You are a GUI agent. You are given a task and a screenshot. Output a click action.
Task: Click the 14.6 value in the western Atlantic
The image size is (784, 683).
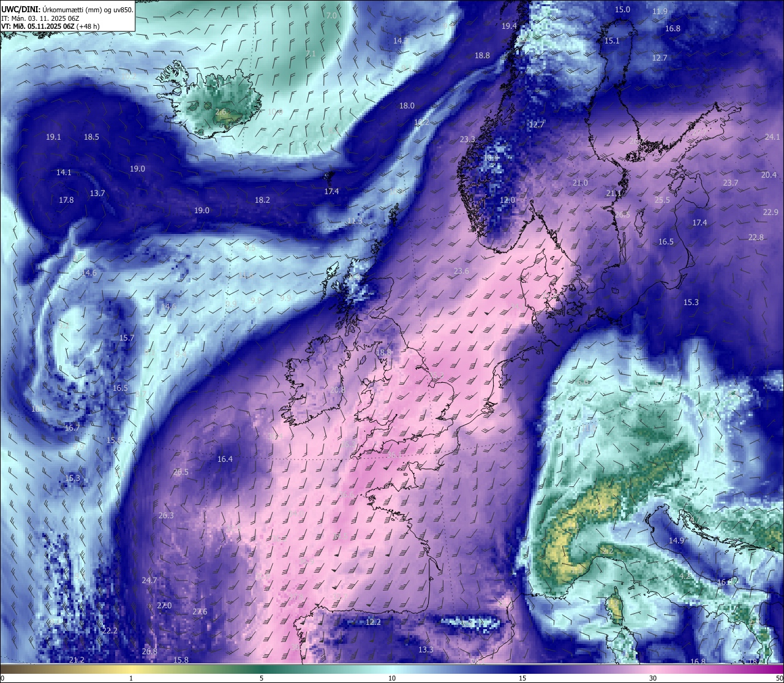(89, 273)
